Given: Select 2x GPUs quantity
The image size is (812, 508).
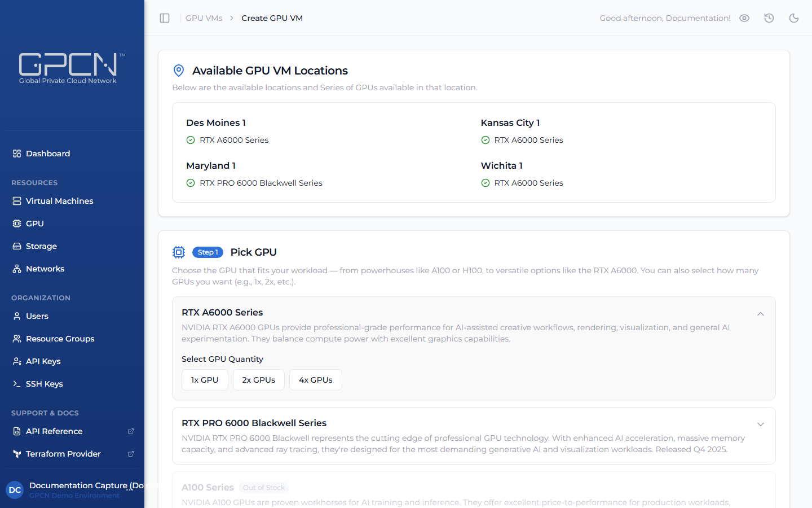Looking at the screenshot, I should point(259,380).
